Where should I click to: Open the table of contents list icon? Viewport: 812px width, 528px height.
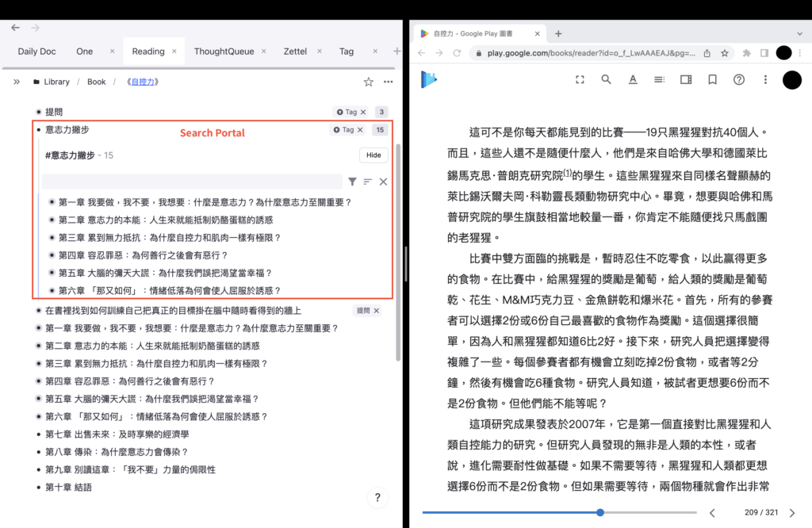659,79
